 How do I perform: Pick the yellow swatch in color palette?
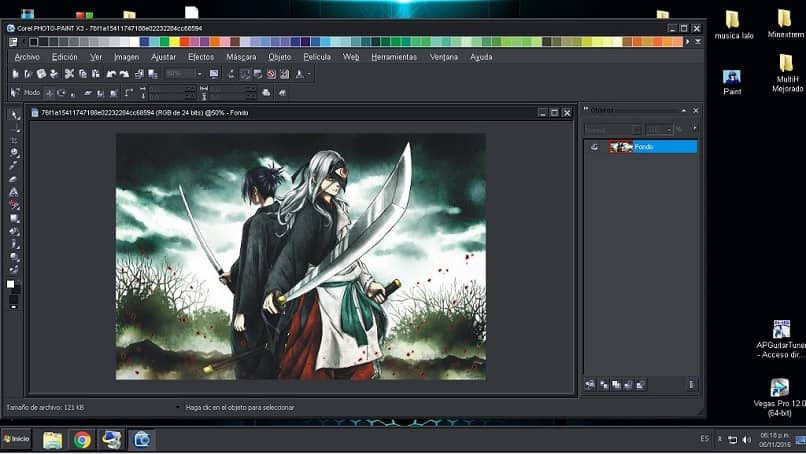click(175, 42)
